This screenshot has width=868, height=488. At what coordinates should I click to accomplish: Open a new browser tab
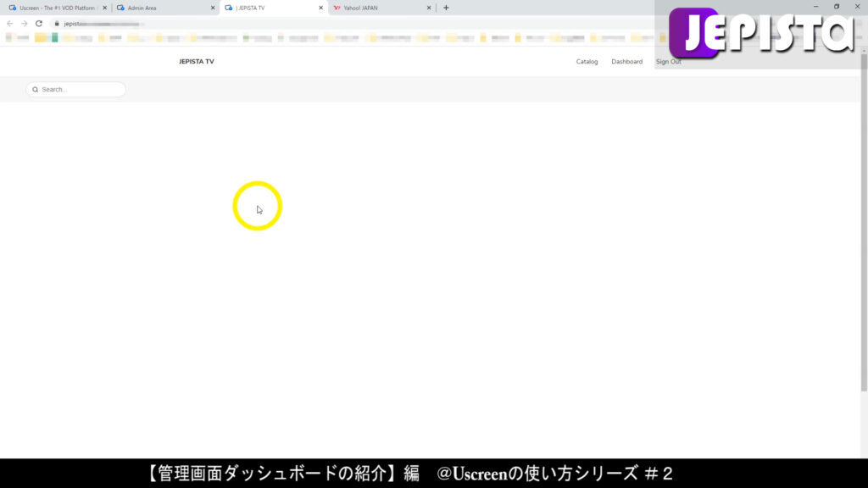pyautogui.click(x=446, y=8)
